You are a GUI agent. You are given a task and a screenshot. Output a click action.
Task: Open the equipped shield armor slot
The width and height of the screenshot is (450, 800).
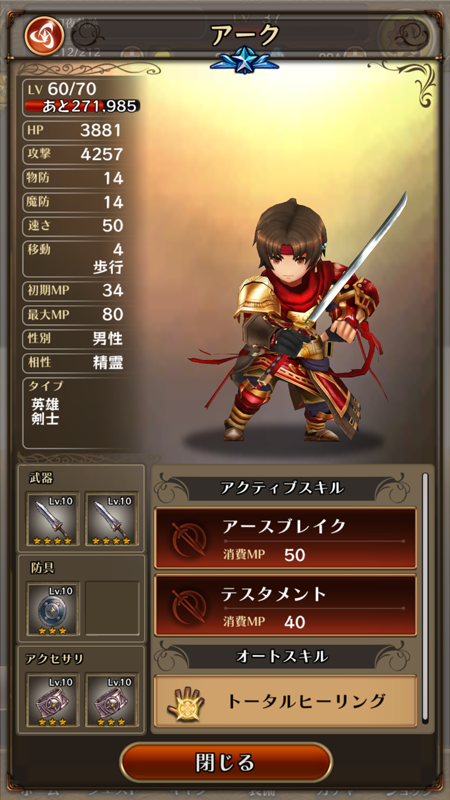53,609
